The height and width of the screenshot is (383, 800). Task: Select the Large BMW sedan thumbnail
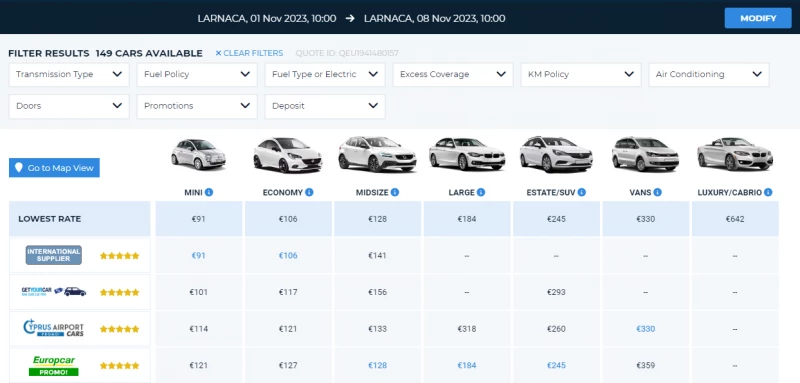pyautogui.click(x=467, y=154)
